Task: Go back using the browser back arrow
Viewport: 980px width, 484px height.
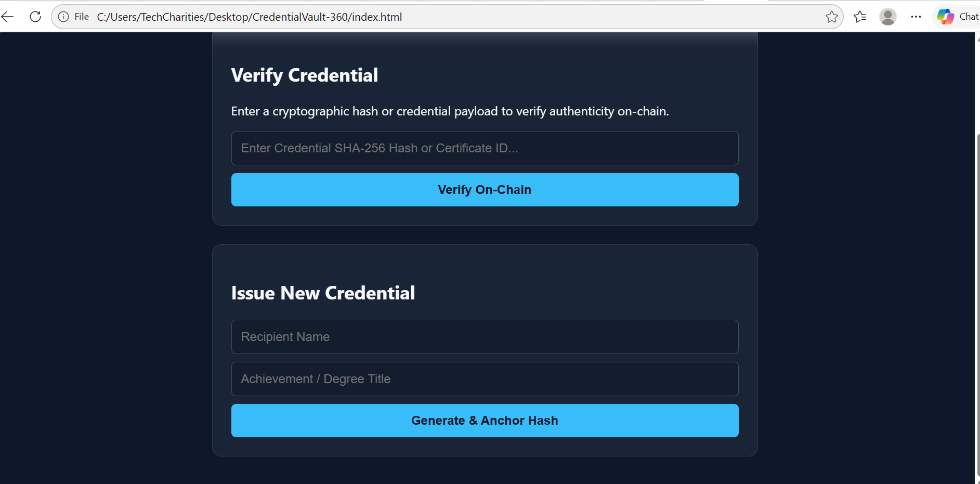Action: [7, 17]
